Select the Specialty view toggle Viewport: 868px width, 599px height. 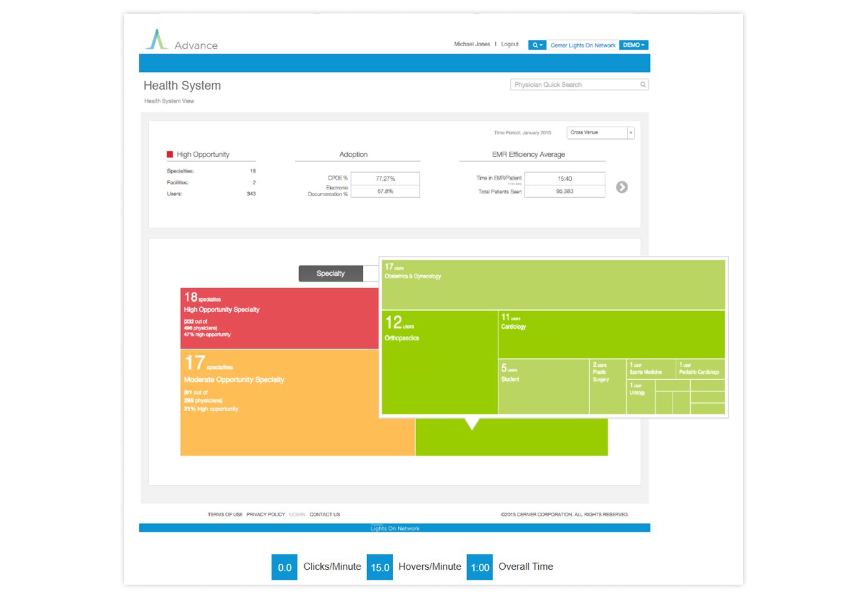[330, 273]
